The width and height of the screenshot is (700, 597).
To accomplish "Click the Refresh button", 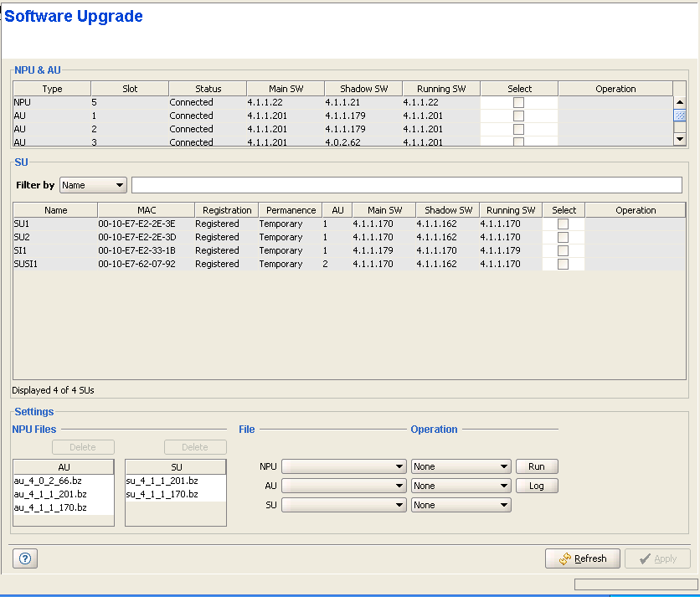I will [x=583, y=558].
